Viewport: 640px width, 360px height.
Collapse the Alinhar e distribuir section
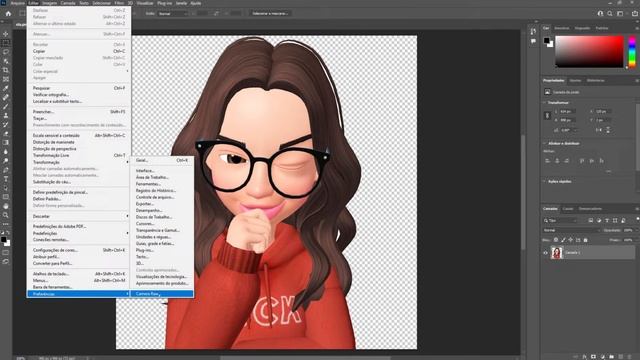click(545, 144)
